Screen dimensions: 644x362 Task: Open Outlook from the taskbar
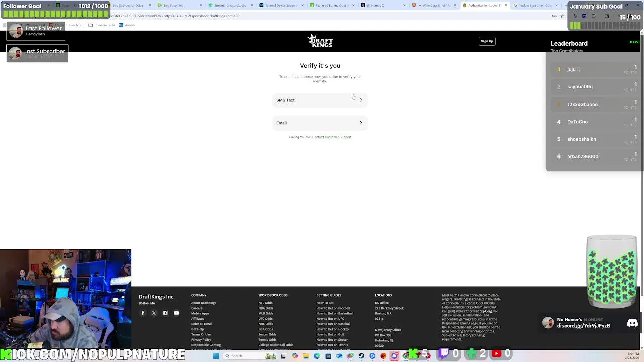click(339, 356)
